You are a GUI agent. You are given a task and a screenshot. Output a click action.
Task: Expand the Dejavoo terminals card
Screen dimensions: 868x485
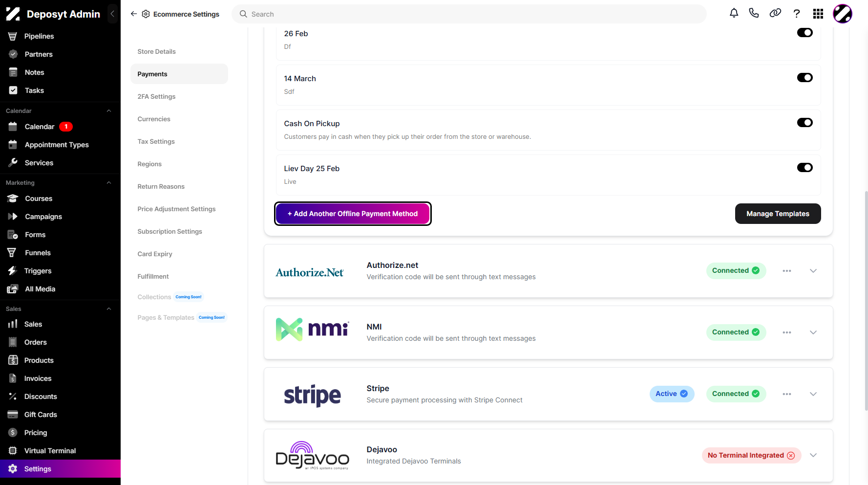[813, 455]
